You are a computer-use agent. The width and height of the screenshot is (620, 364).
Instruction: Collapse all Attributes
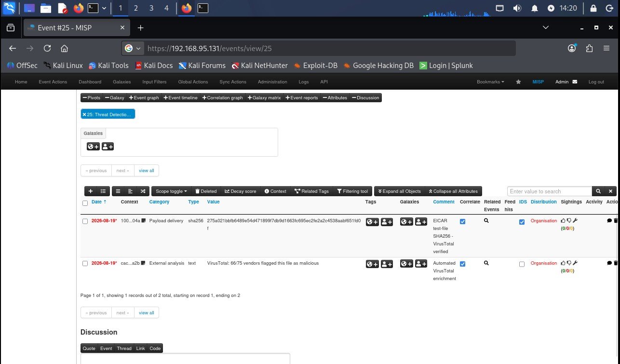(x=454, y=191)
